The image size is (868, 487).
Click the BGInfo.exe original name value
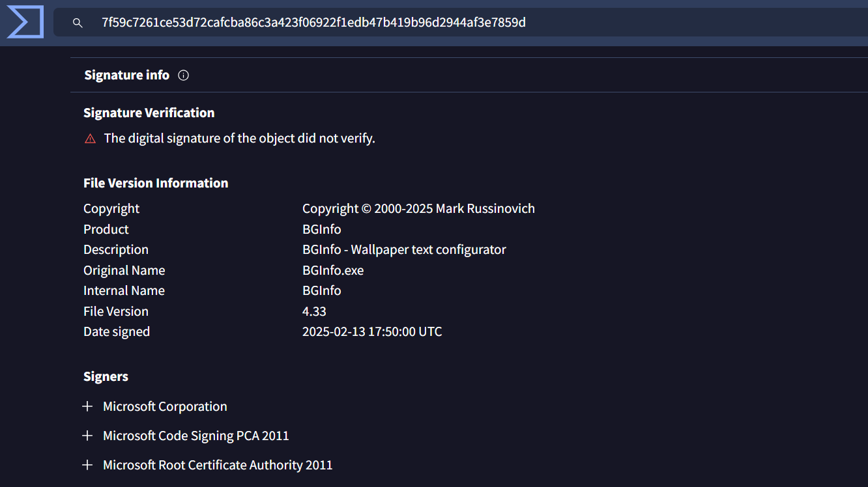[x=333, y=270]
